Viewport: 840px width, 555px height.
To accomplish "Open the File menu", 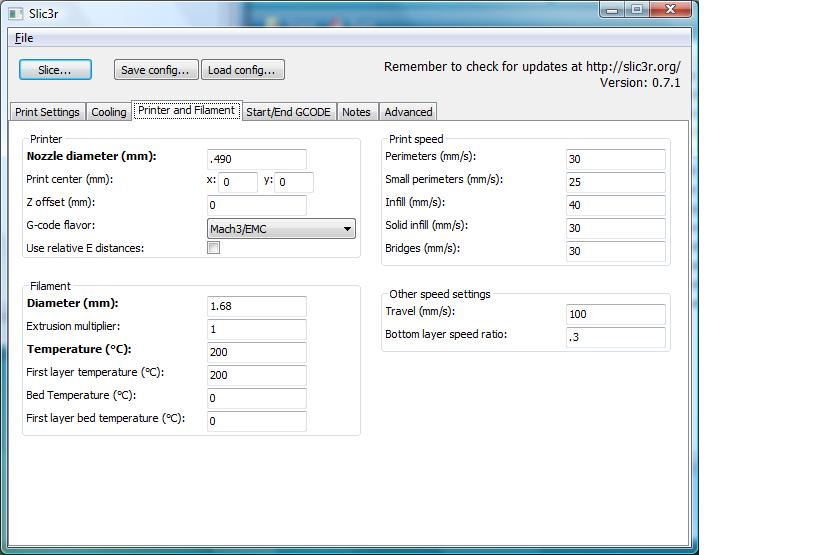I will [24, 38].
